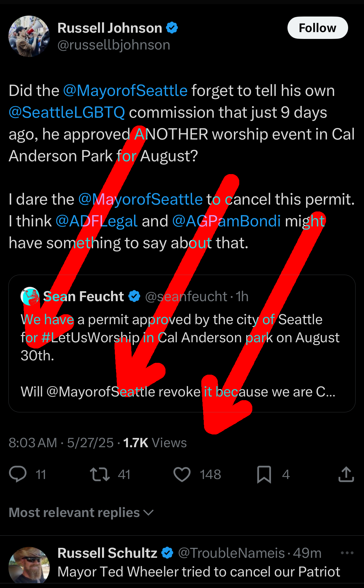The image size is (364, 588).
Task: Open the @SeattleLGBTQ mention link
Action: (67, 112)
